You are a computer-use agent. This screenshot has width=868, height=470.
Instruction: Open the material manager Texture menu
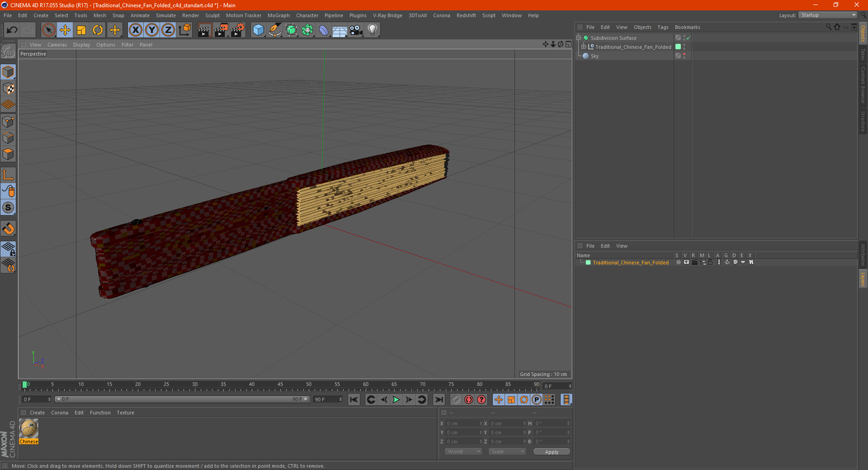pos(125,413)
